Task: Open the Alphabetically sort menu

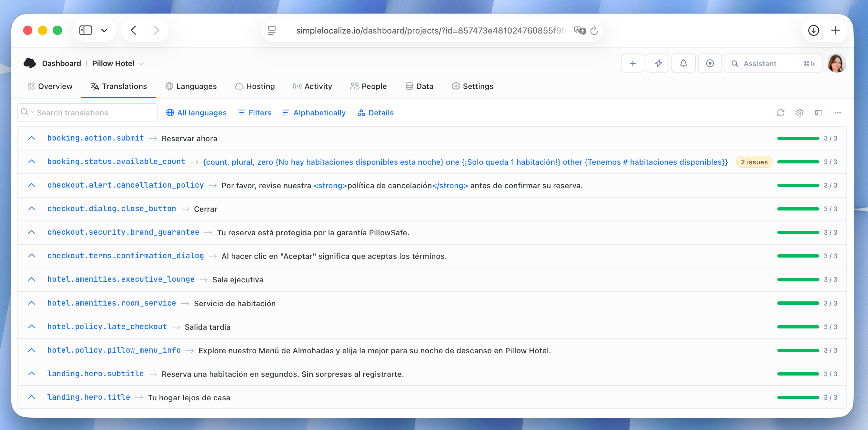Action: click(314, 113)
